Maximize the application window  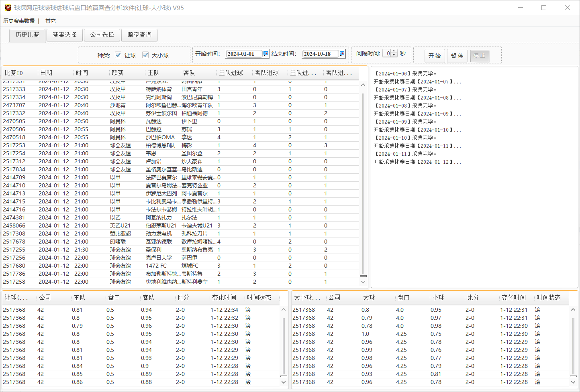[544, 8]
